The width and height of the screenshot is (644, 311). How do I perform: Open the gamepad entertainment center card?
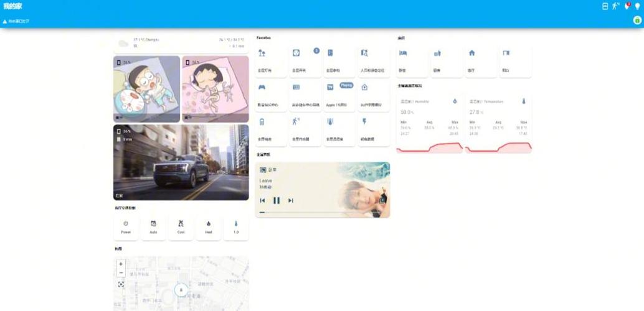click(x=271, y=96)
